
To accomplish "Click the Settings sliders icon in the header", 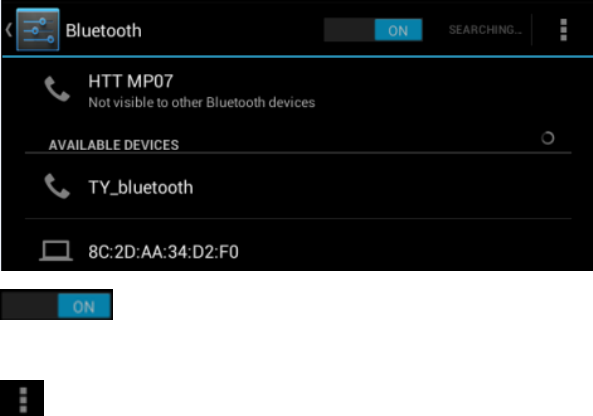I will click(x=38, y=30).
